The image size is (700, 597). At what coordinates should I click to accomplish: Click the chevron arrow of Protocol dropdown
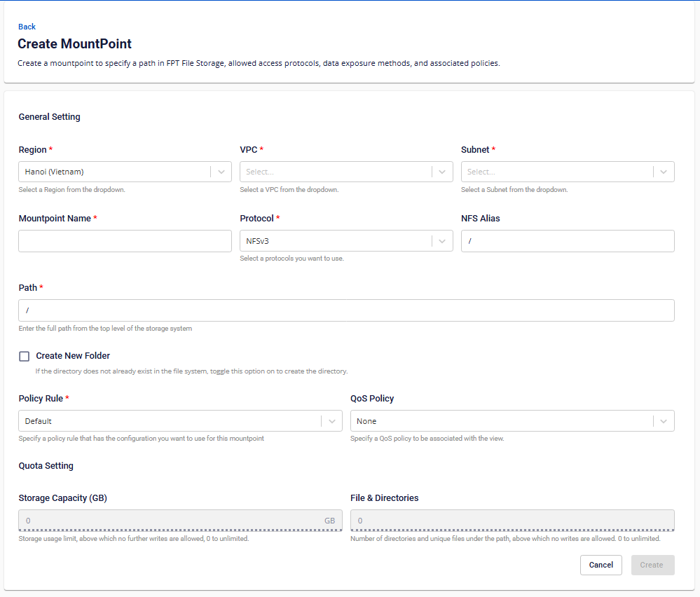tap(442, 241)
